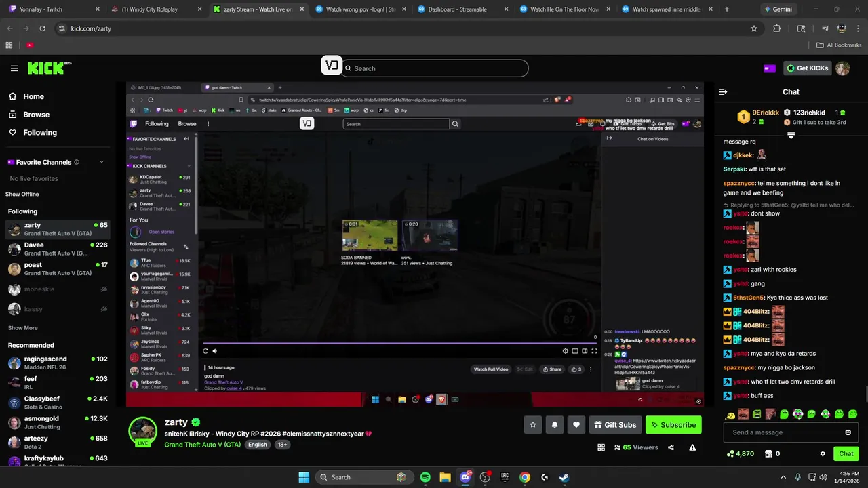
Task: Switch to the YonnaJay - Twitch browser tab
Action: pos(54,9)
